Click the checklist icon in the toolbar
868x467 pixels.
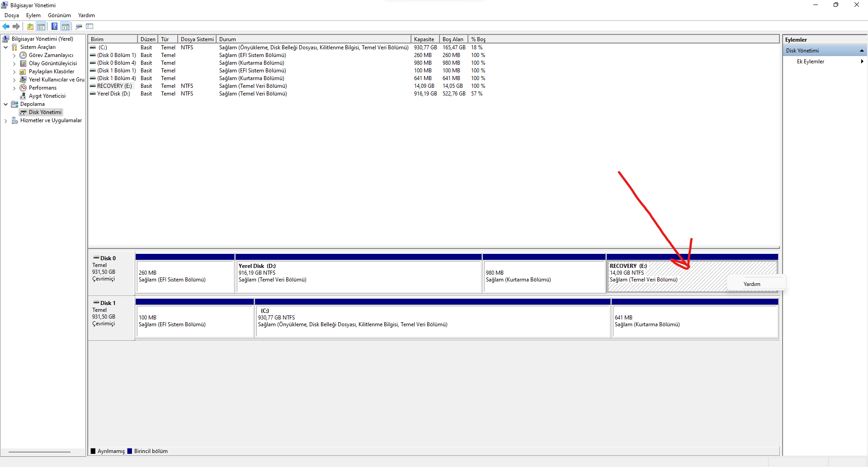click(90, 26)
